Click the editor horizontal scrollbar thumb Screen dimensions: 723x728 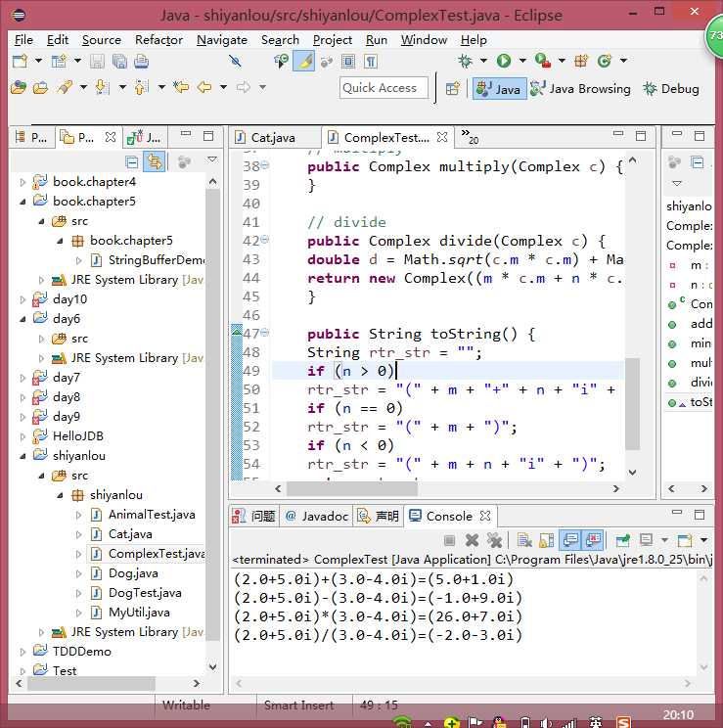[x=351, y=488]
